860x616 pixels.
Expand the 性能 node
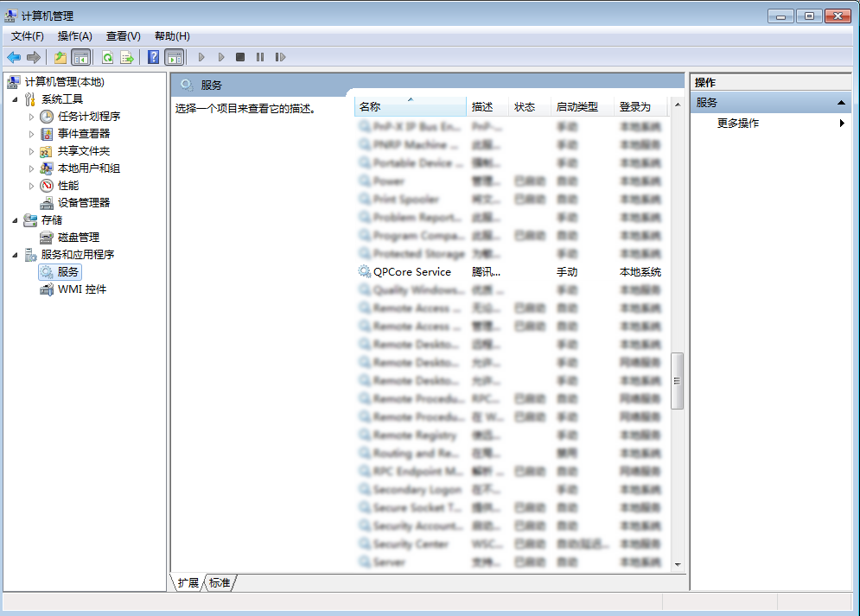(x=31, y=186)
